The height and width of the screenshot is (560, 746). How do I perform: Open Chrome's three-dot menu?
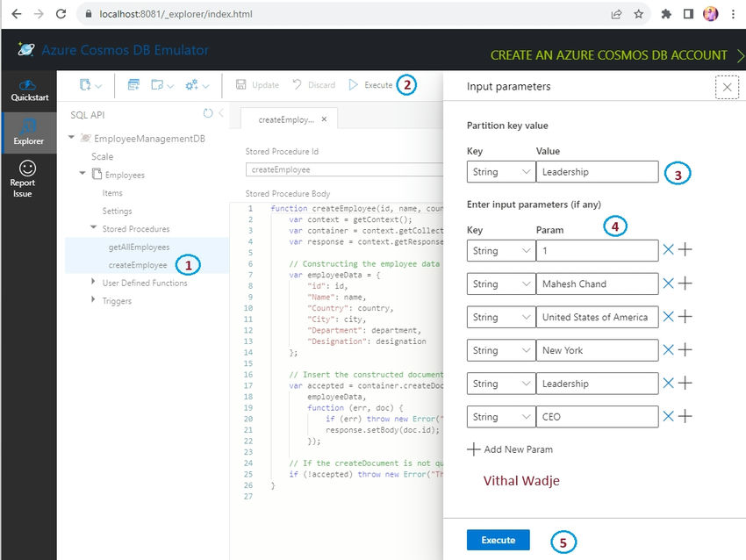[734, 14]
